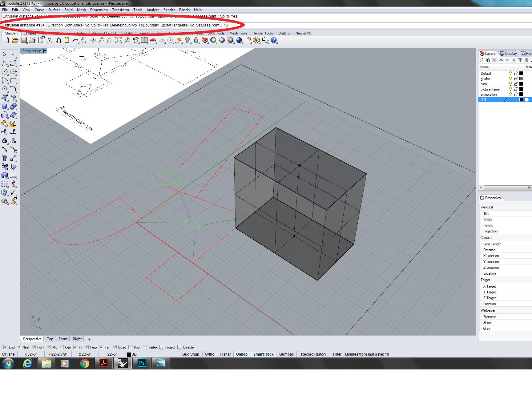Select the Circle tool in the sidebar
The width and height of the screenshot is (532, 399).
click(4, 71)
